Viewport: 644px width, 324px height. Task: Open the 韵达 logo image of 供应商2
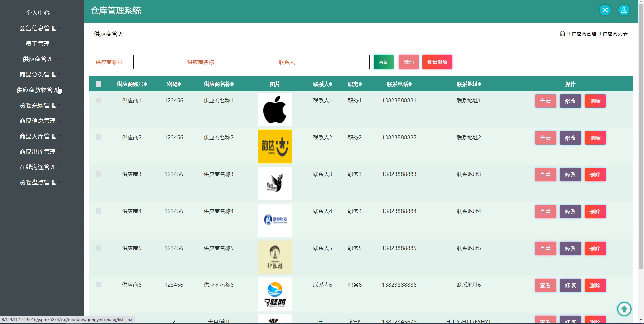click(275, 147)
